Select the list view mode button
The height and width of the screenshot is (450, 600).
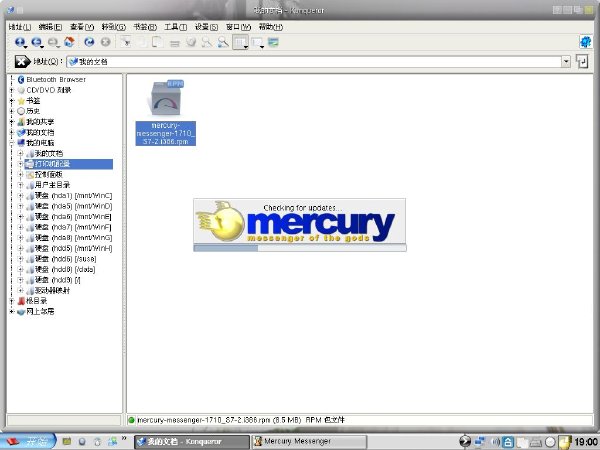pos(256,42)
